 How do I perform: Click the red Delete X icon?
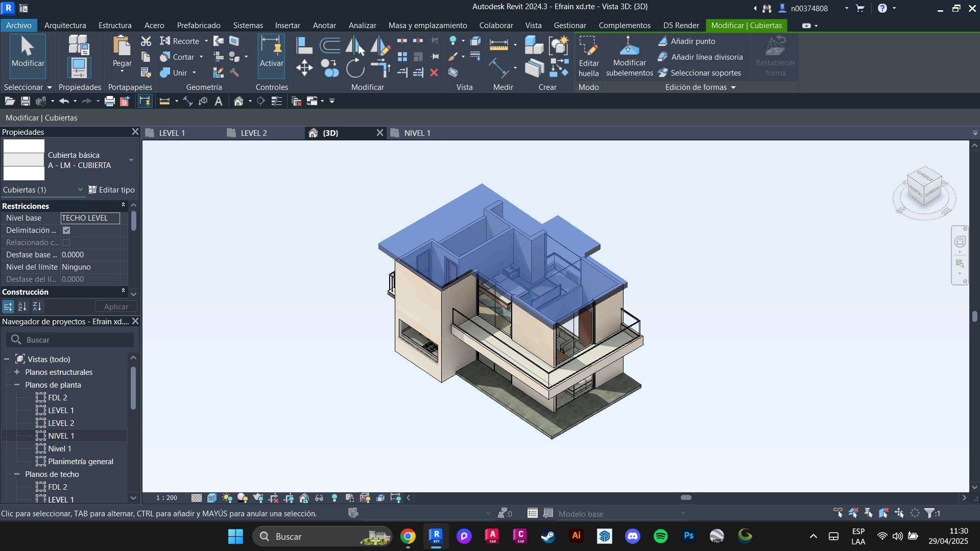pyautogui.click(x=434, y=73)
